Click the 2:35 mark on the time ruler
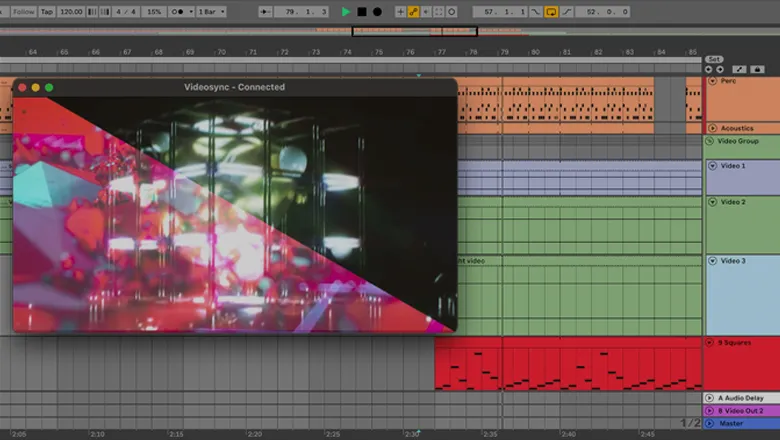The height and width of the screenshot is (440, 780). point(490,434)
